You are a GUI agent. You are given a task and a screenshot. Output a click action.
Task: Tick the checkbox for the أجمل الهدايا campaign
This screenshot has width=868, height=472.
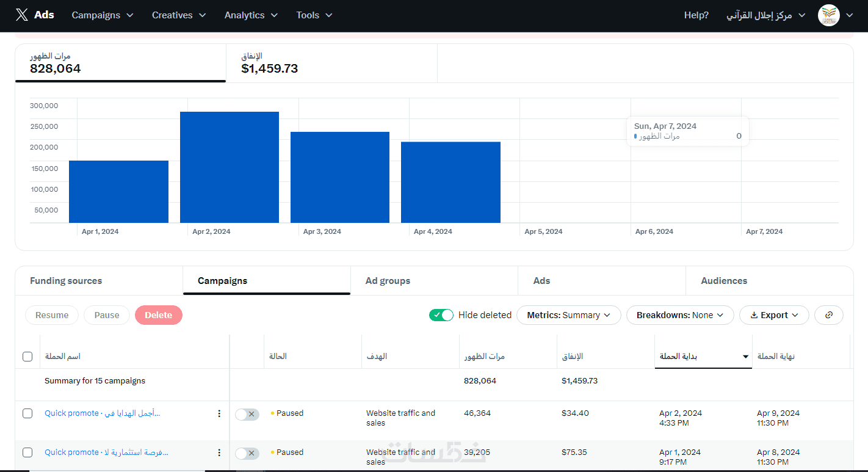[x=27, y=413]
